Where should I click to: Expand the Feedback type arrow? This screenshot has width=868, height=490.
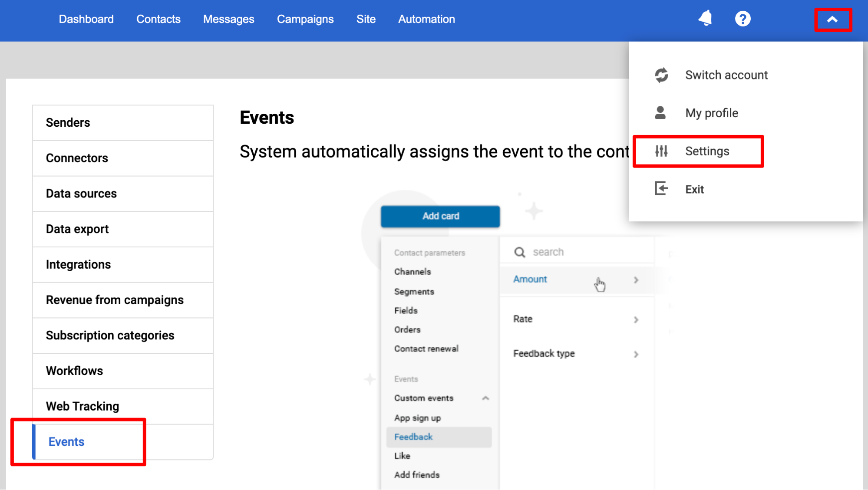tap(636, 354)
